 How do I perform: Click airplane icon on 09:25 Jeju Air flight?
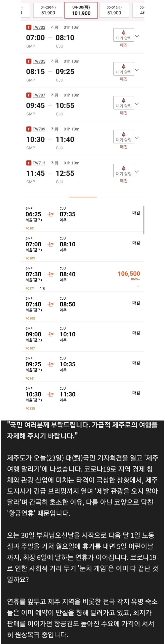(51, 364)
